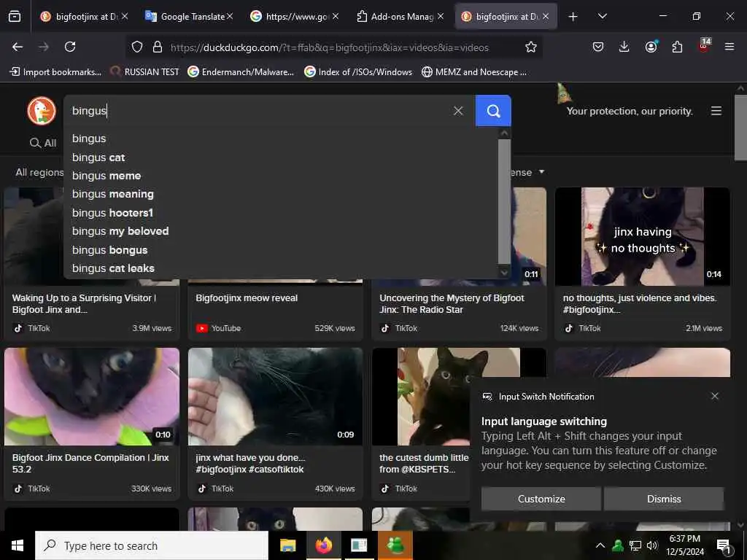
Task: Clear the search box with the X
Action: [458, 111]
